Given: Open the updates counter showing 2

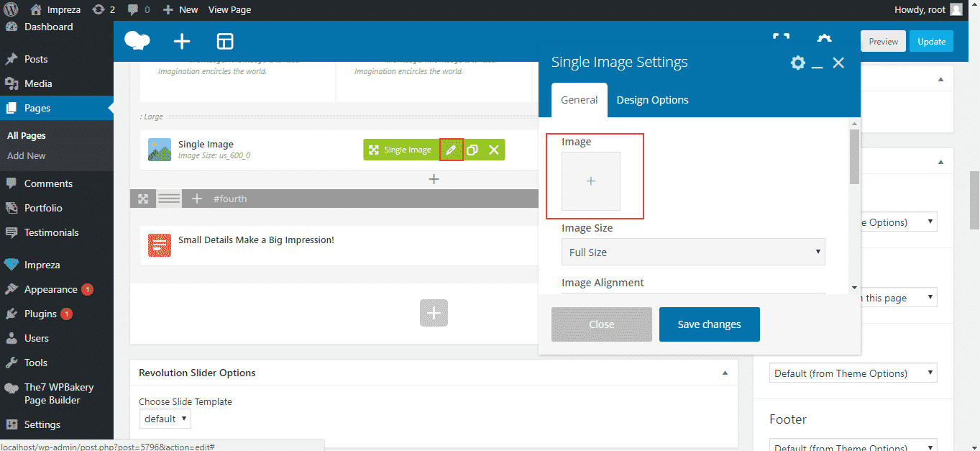Looking at the screenshot, I should [x=104, y=9].
